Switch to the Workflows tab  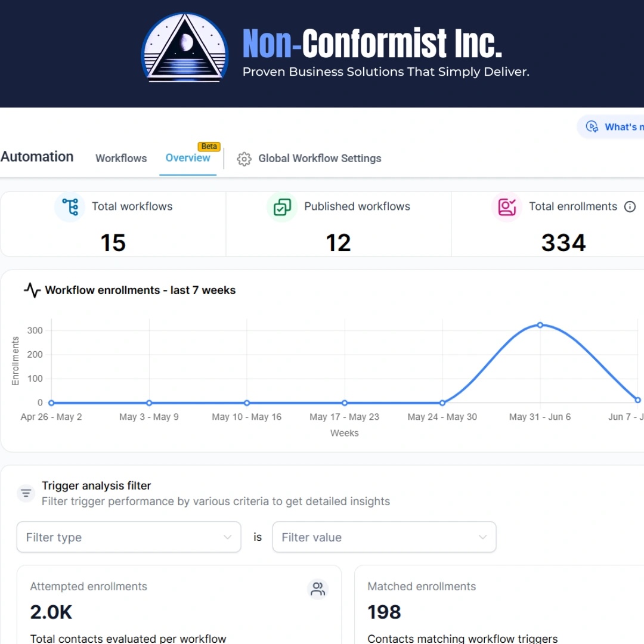(121, 159)
